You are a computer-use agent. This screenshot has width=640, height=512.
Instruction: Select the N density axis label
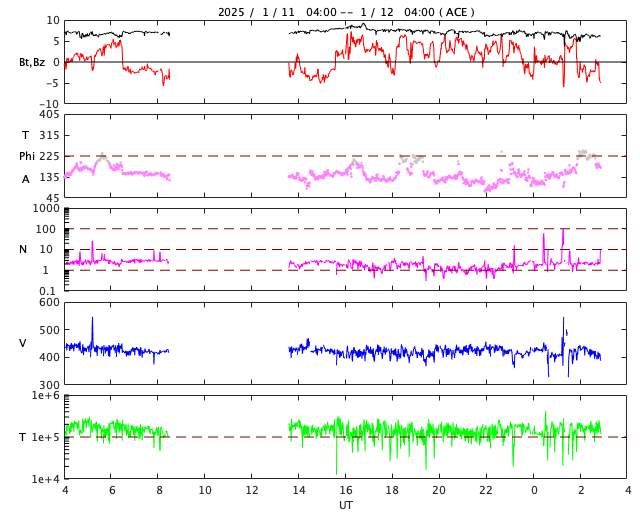(x=23, y=249)
